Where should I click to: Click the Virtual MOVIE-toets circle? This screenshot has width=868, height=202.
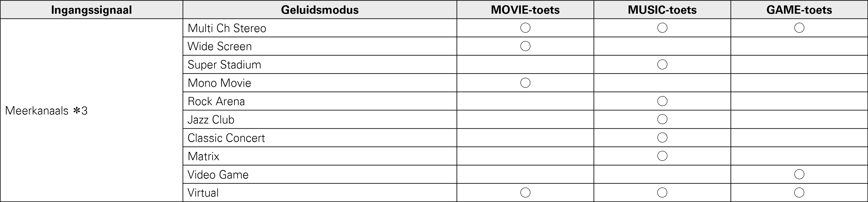point(525,192)
